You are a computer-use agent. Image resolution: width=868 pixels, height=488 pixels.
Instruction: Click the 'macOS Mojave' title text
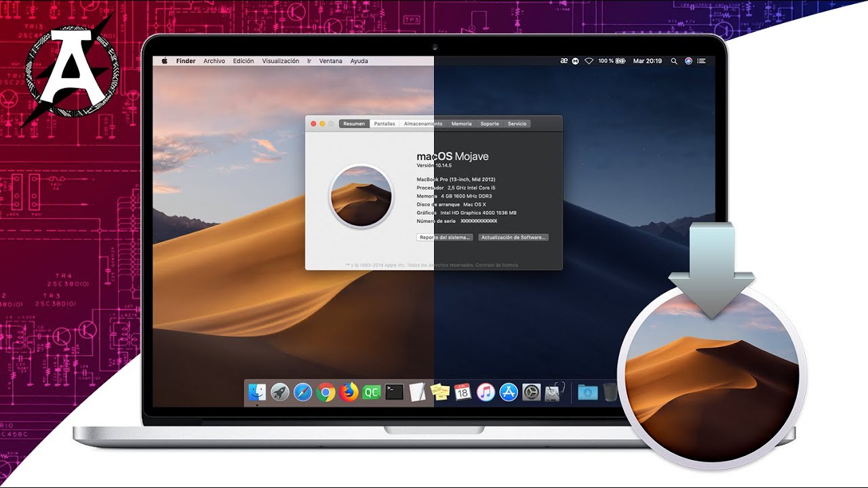tap(452, 157)
